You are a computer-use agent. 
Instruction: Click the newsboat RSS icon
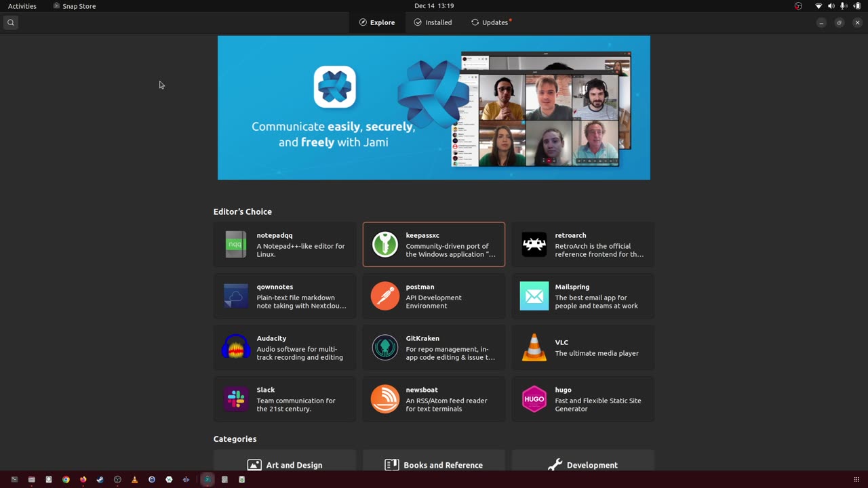(x=384, y=399)
